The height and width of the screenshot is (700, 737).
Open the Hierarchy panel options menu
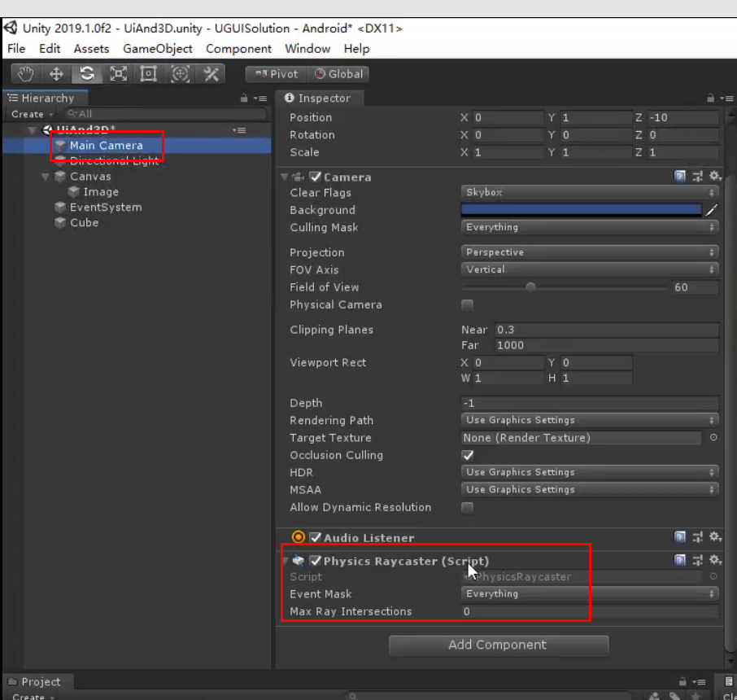tap(260, 98)
